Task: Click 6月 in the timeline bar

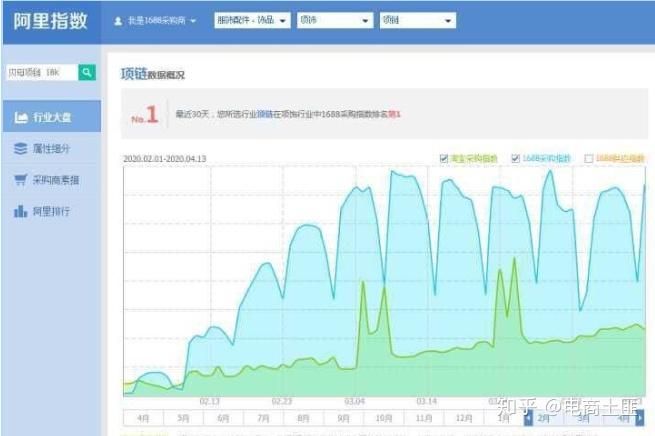Action: (x=223, y=418)
